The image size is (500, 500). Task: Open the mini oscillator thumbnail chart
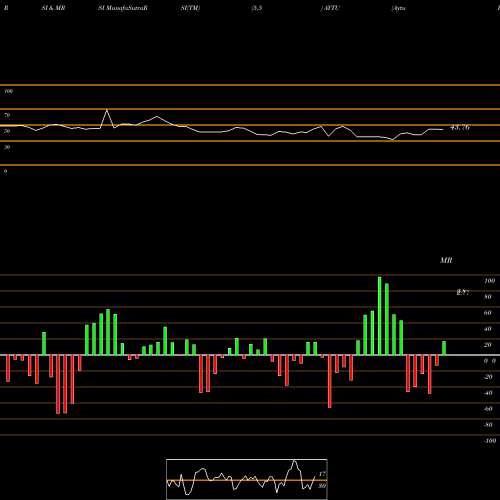point(247,479)
